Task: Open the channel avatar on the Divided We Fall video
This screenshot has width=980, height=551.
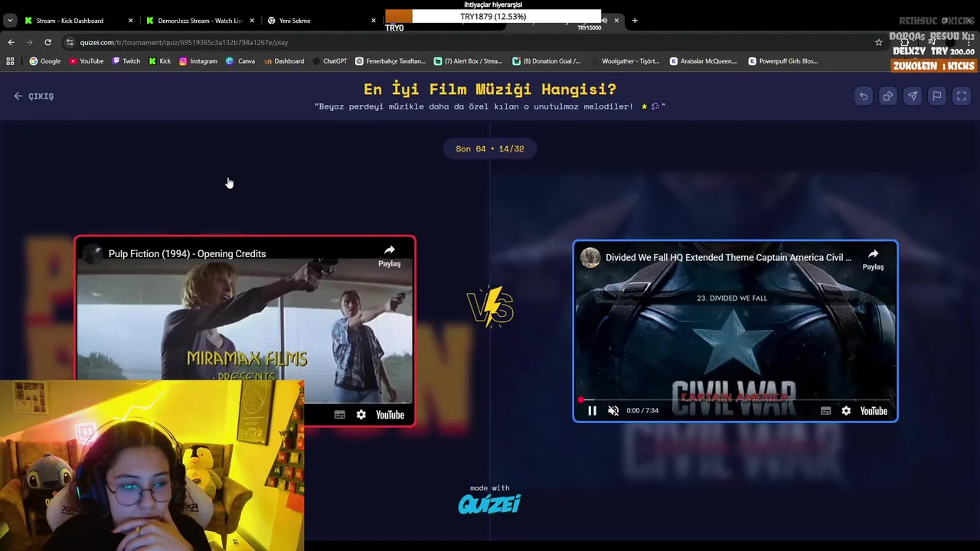Action: pyautogui.click(x=590, y=258)
